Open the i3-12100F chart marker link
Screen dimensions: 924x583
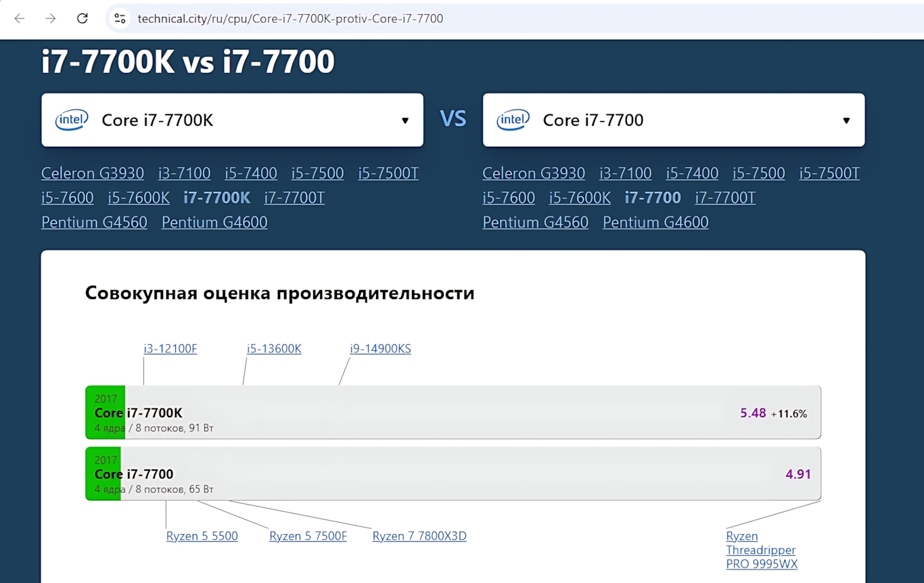point(170,349)
